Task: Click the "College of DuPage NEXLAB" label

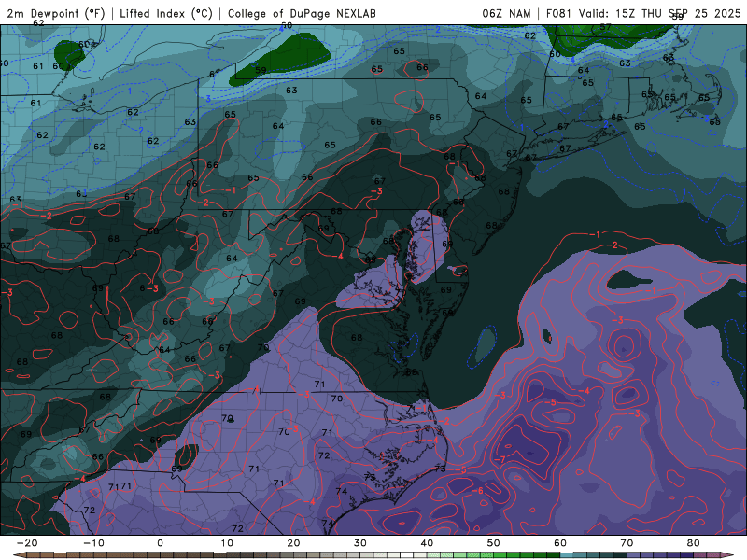Action: click(x=302, y=13)
